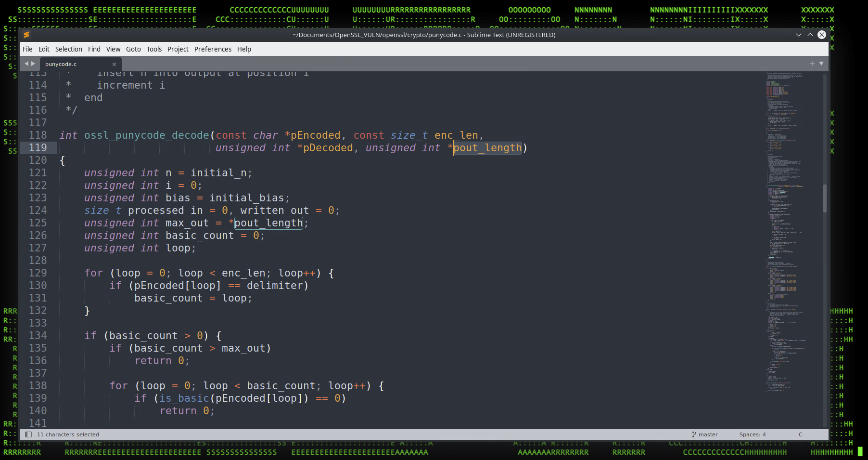The width and height of the screenshot is (868, 460).
Task: Open the Spaces: 4 indentation selector
Action: [753, 434]
